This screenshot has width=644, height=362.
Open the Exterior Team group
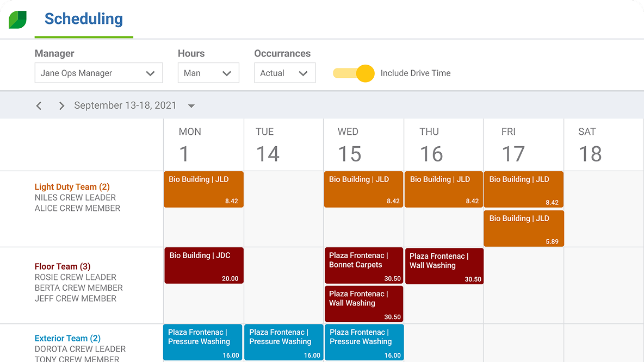point(67,338)
